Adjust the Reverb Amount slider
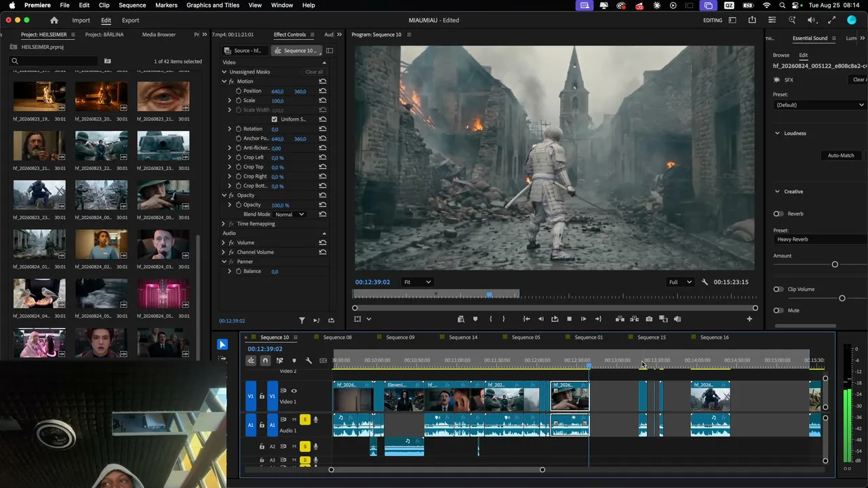 835,264
